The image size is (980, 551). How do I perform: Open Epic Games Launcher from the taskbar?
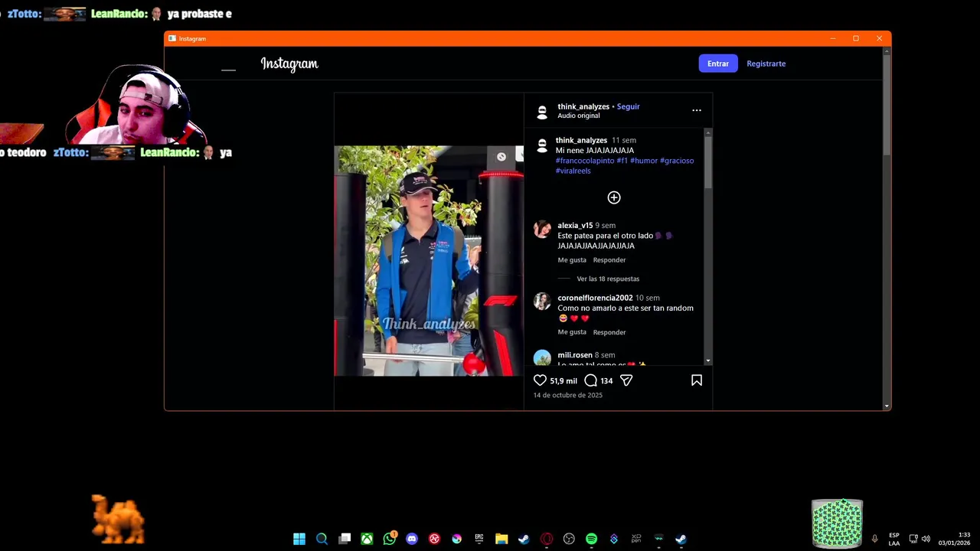pyautogui.click(x=479, y=539)
